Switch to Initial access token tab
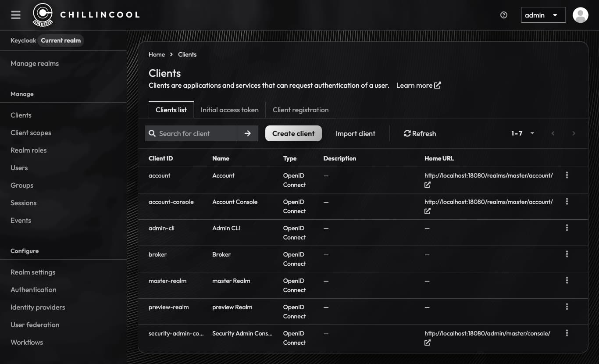This screenshot has width=599, height=364. click(x=229, y=110)
